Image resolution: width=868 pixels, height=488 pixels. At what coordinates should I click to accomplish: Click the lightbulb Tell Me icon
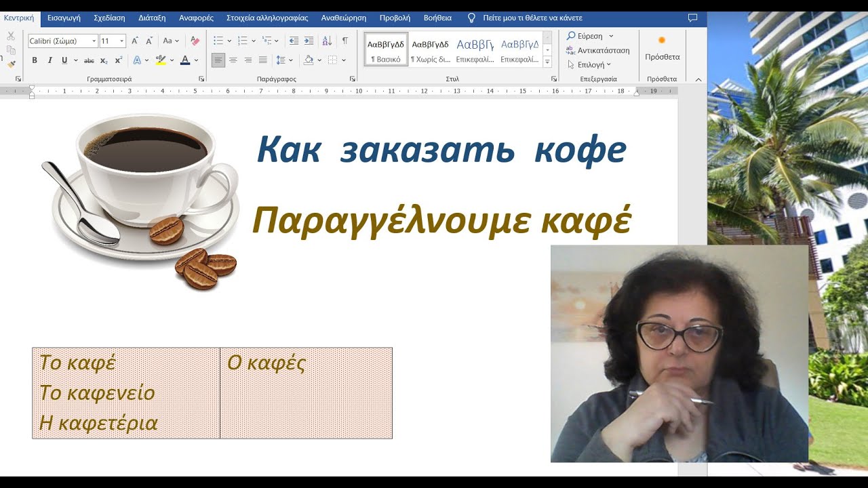pyautogui.click(x=471, y=18)
